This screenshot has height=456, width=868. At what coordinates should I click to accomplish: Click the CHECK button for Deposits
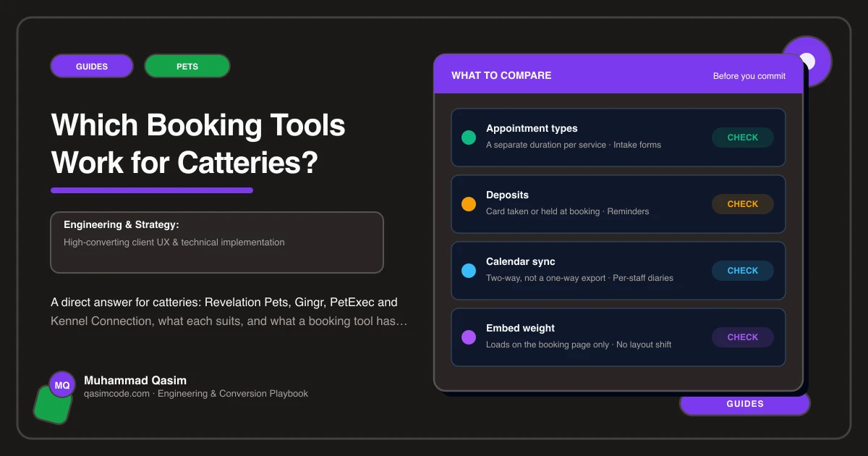click(x=743, y=204)
